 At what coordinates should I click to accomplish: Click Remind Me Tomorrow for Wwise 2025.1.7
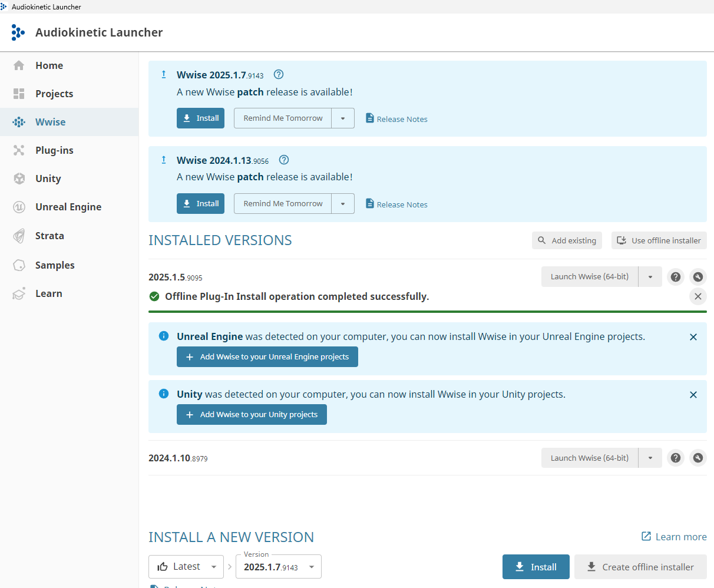click(283, 118)
